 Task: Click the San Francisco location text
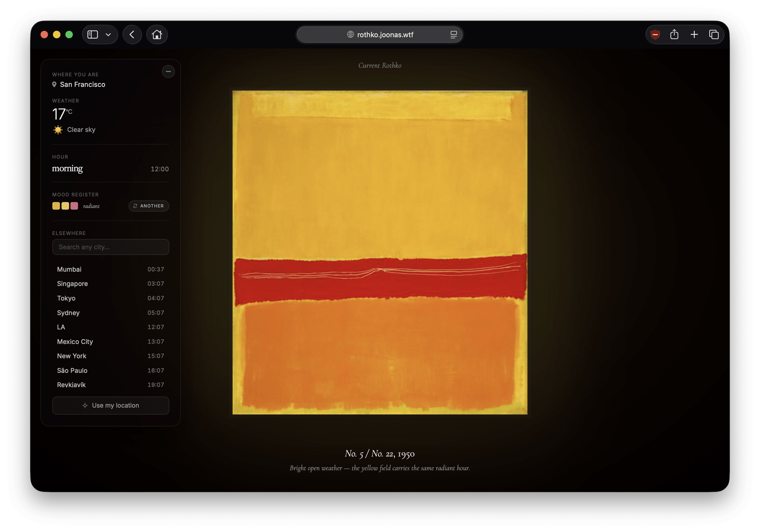[x=83, y=84]
